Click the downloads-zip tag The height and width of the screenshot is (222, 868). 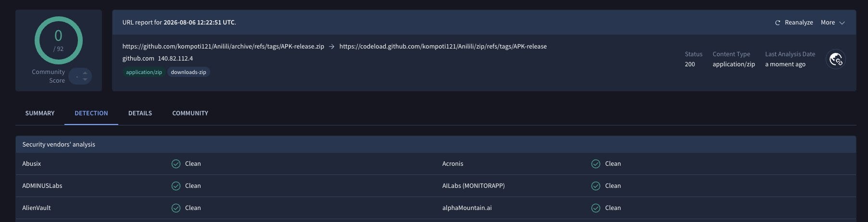189,72
